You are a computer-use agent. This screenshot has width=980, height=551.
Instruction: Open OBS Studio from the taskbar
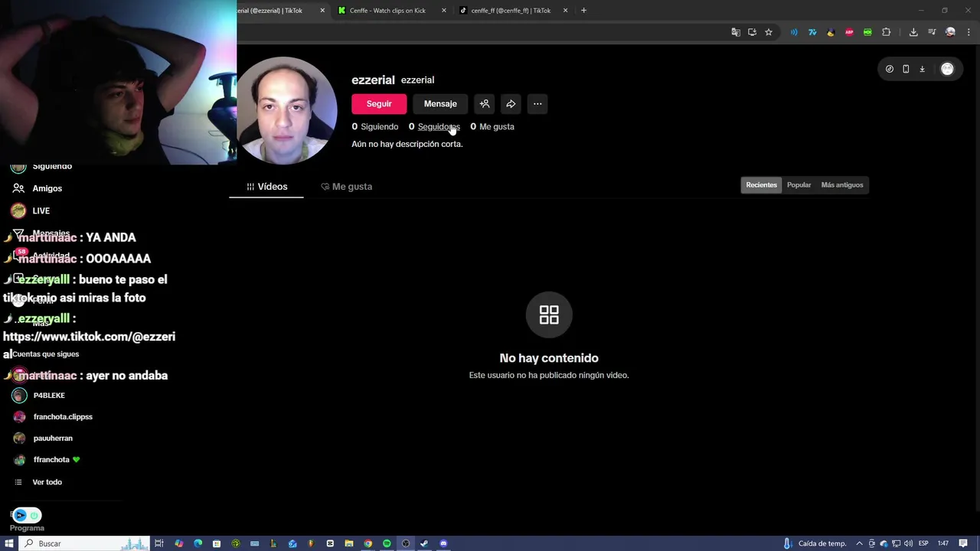[x=406, y=543]
